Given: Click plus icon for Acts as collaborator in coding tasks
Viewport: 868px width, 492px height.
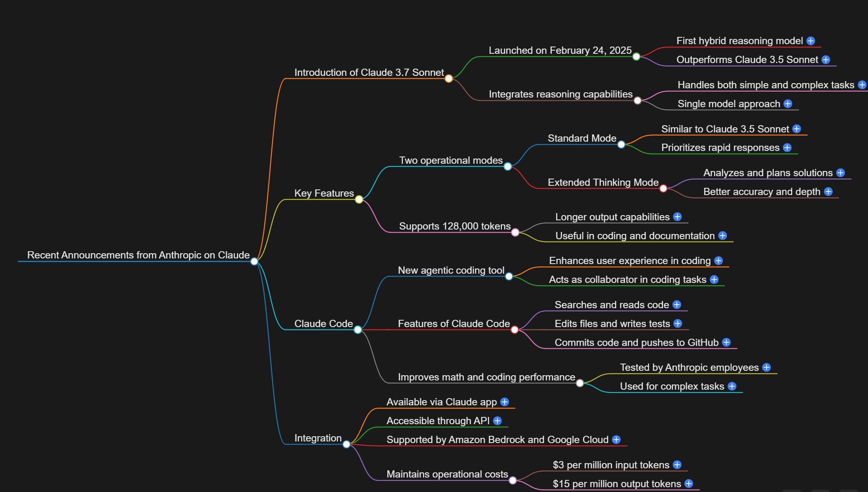Looking at the screenshot, I should pyautogui.click(x=714, y=280).
